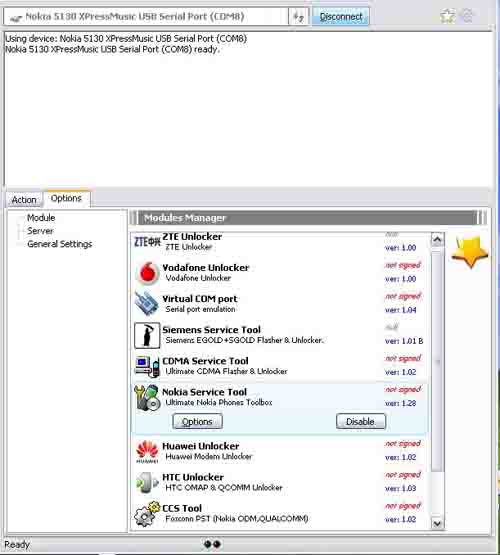Image resolution: width=500 pixels, height=555 pixels.
Task: Click the Virtual COM port icon
Action: [146, 303]
